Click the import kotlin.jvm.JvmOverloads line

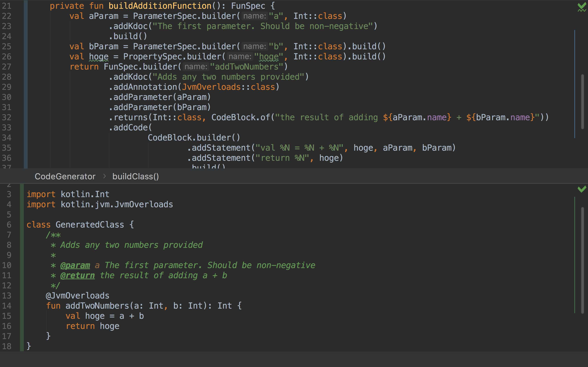[100, 204]
